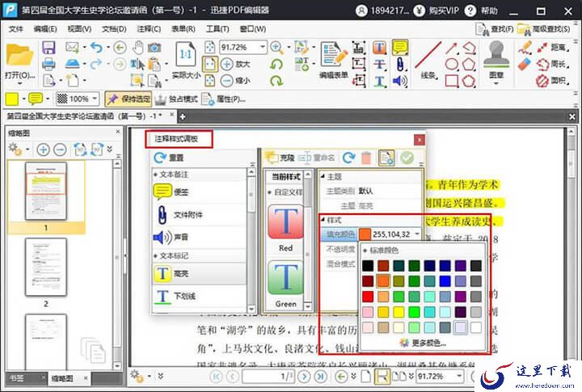Select the perimeter 周长 measuring tool
The image size is (582, 392).
pyautogui.click(x=553, y=64)
